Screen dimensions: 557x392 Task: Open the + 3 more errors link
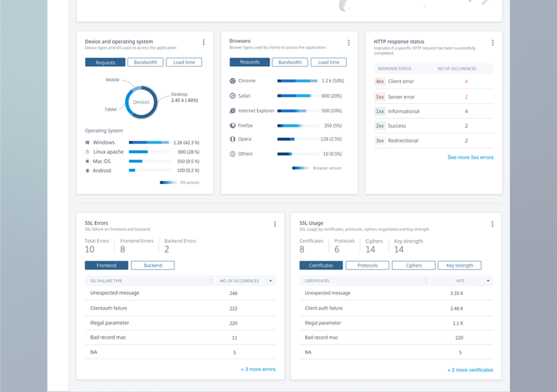(258, 369)
